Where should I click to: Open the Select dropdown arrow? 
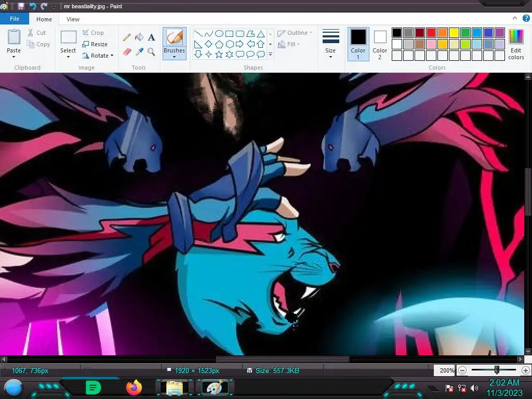[x=68, y=57]
